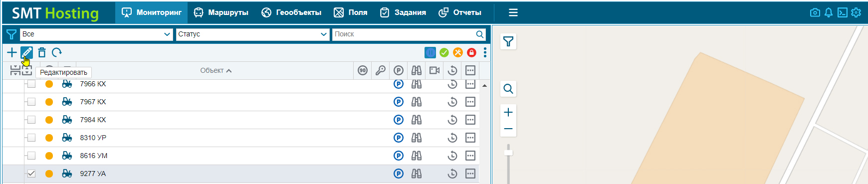Click the green checkmark status filter
Viewport: 868px width, 184px height.
click(x=444, y=52)
